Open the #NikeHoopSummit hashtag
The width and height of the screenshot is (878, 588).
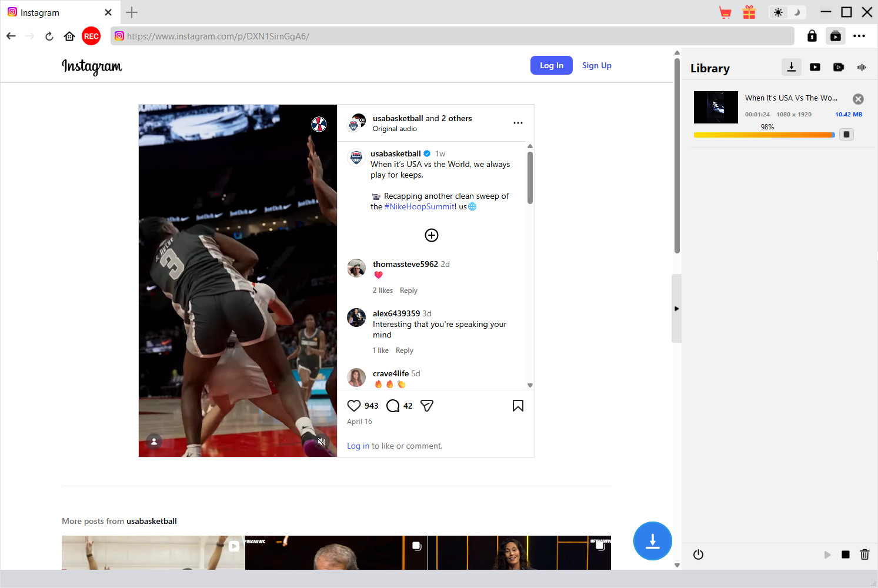click(419, 206)
